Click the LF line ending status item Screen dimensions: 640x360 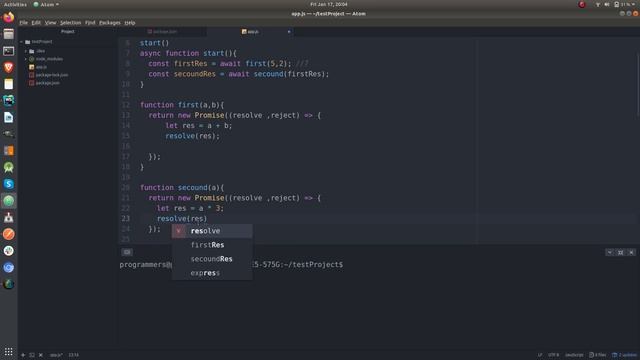coord(540,355)
